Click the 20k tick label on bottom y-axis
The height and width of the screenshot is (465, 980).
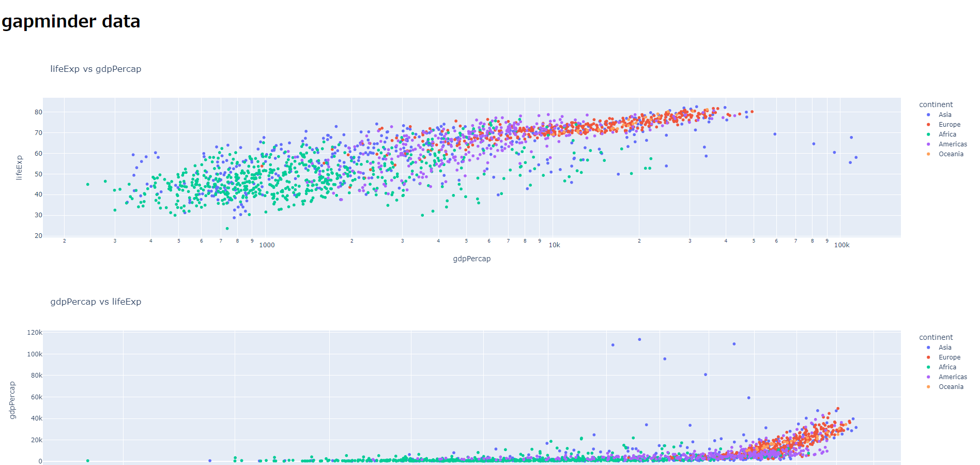coord(37,440)
